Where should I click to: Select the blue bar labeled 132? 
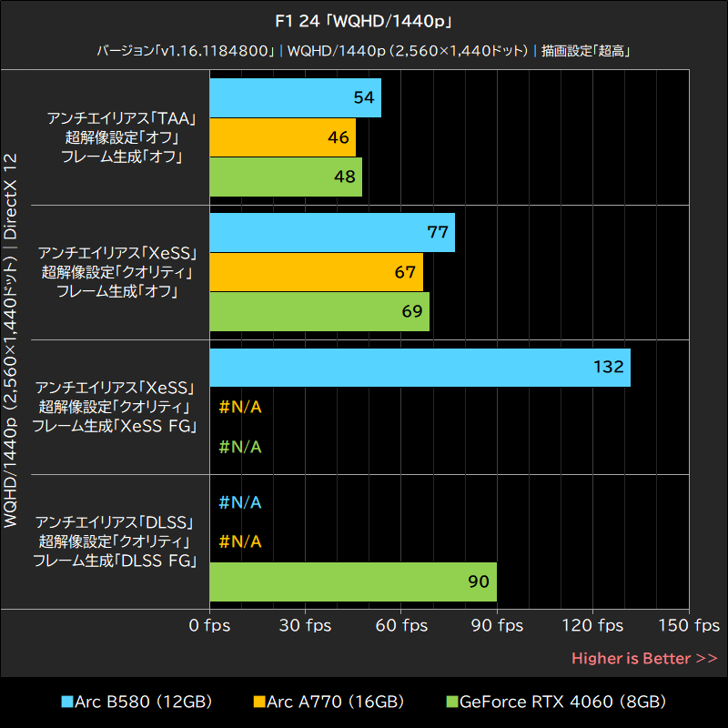(x=420, y=368)
